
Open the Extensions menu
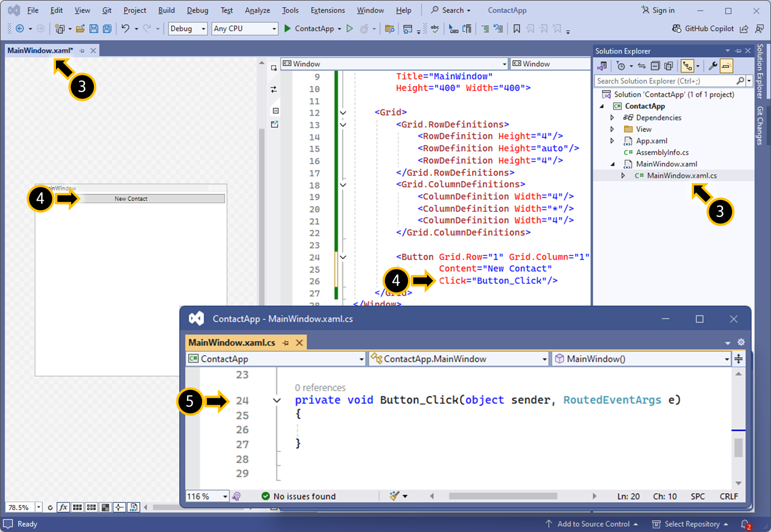click(x=328, y=10)
